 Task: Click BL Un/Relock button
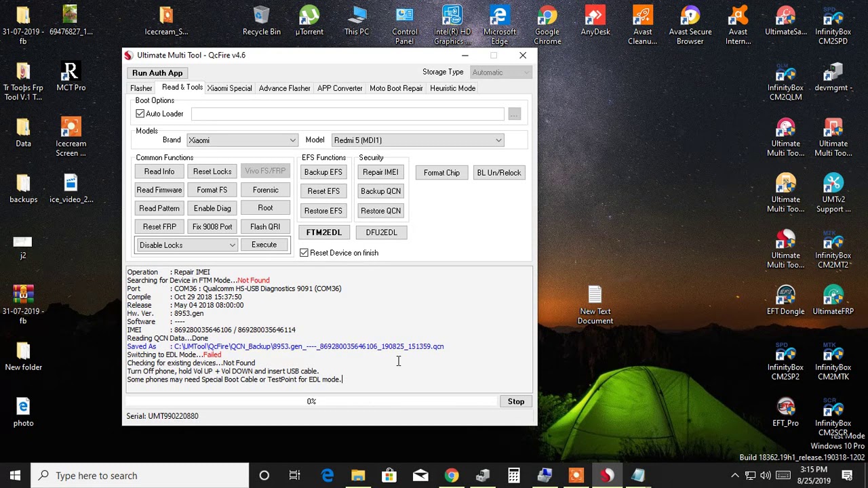[x=499, y=173]
